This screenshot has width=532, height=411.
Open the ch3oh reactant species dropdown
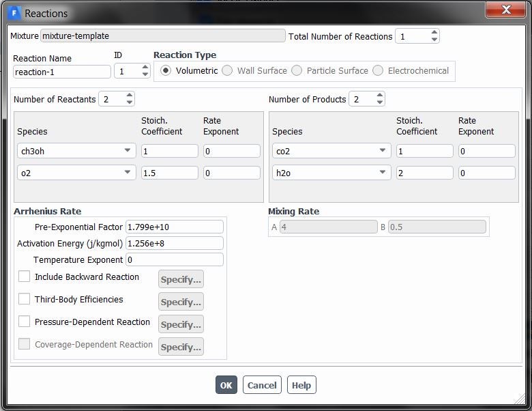click(128, 151)
